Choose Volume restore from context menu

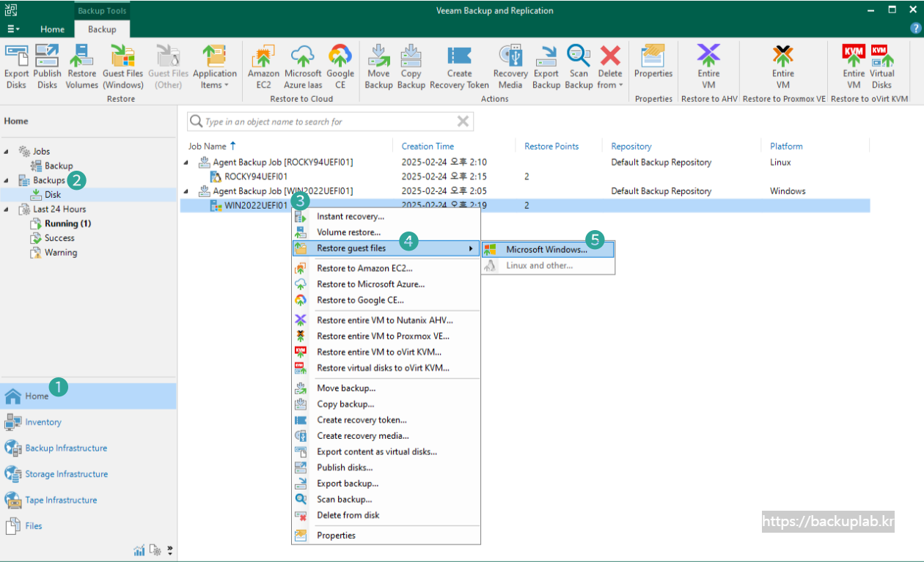point(386,232)
